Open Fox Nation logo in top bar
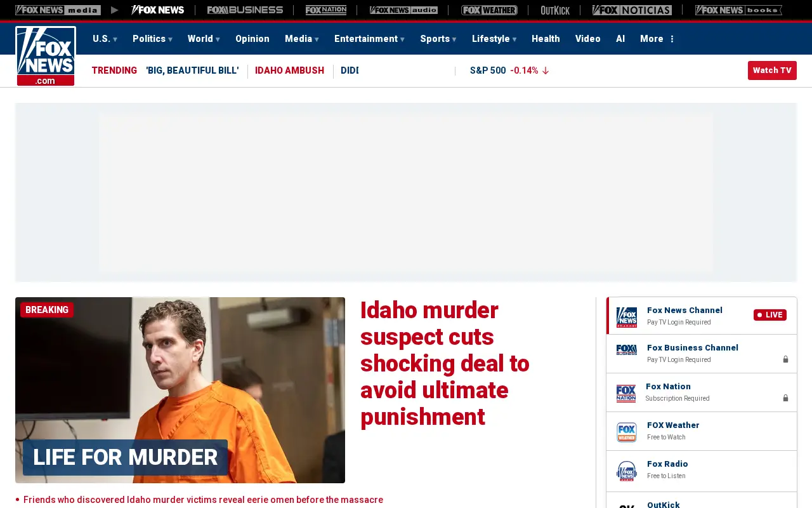The height and width of the screenshot is (508, 812). coord(326,10)
